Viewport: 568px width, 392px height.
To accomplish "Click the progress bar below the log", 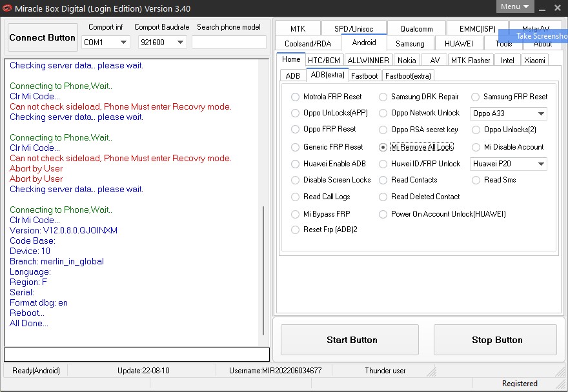I will click(x=137, y=355).
